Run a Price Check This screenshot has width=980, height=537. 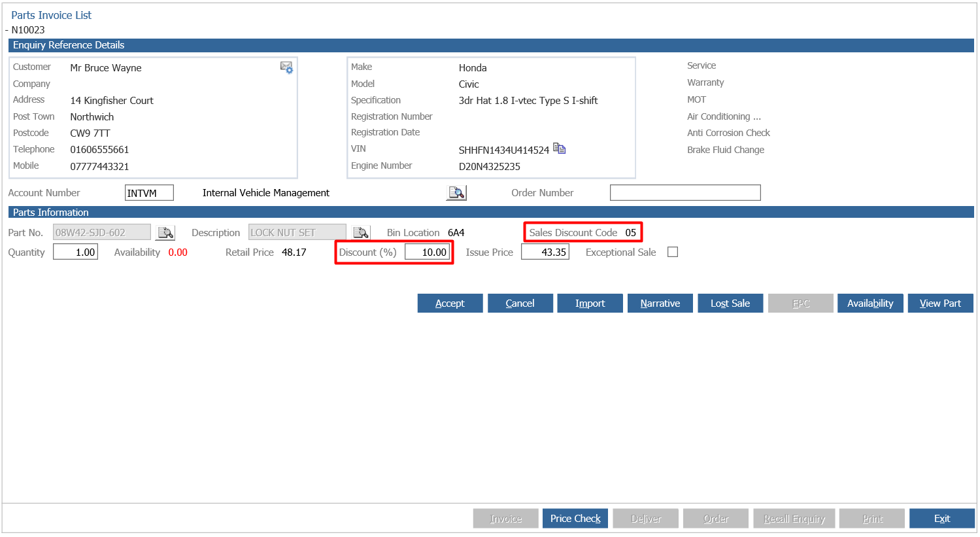coord(575,518)
